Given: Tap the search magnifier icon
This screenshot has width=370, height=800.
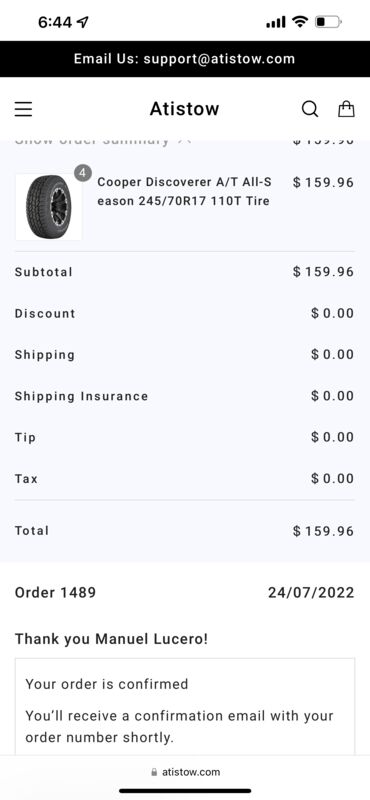Looking at the screenshot, I should [x=310, y=109].
